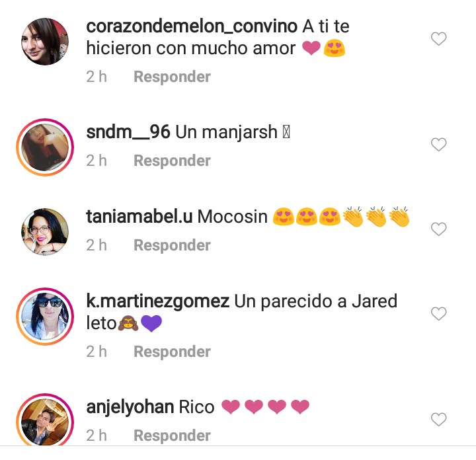Screen dimensions: 476x460
Task: Like the comment by corazondemelon_convino
Action: pos(439,39)
